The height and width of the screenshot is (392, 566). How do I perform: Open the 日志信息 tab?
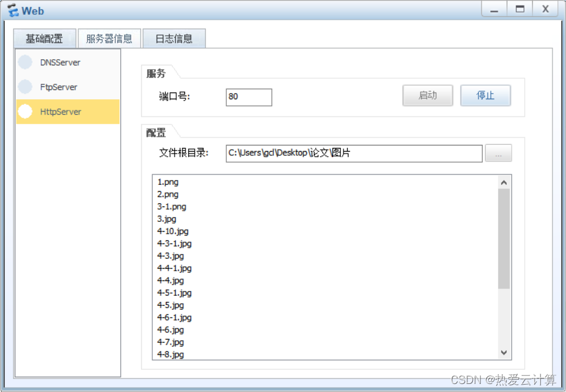(x=173, y=38)
